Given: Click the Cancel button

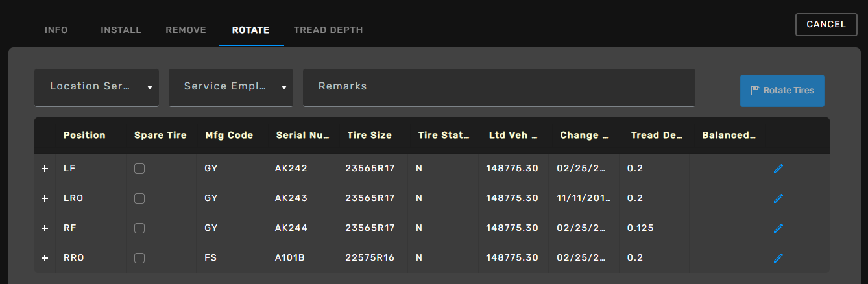Looking at the screenshot, I should click(x=826, y=25).
